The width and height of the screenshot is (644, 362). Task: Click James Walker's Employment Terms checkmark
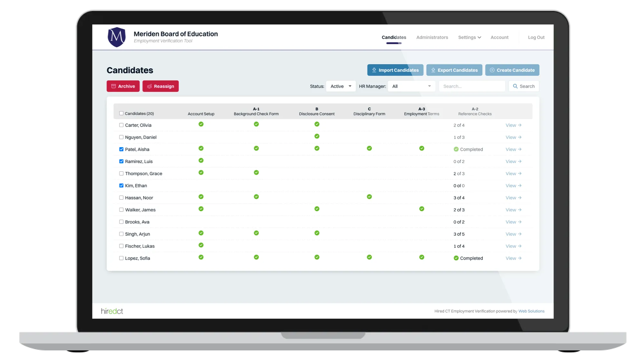pos(421,209)
